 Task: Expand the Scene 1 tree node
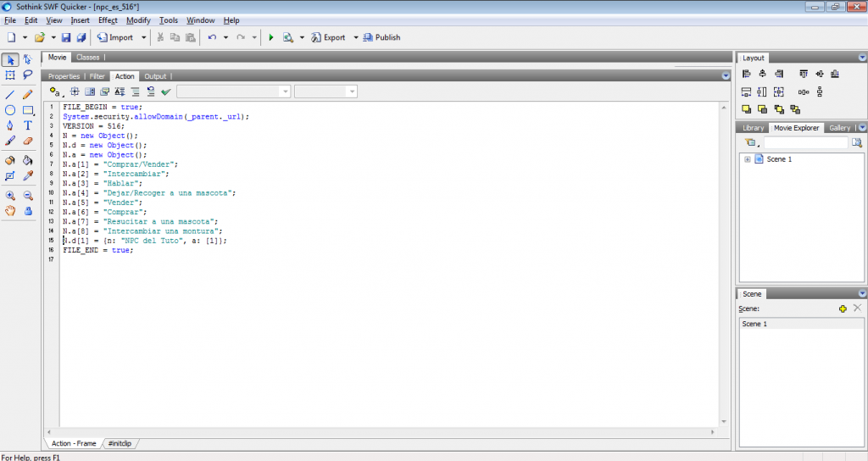point(748,159)
